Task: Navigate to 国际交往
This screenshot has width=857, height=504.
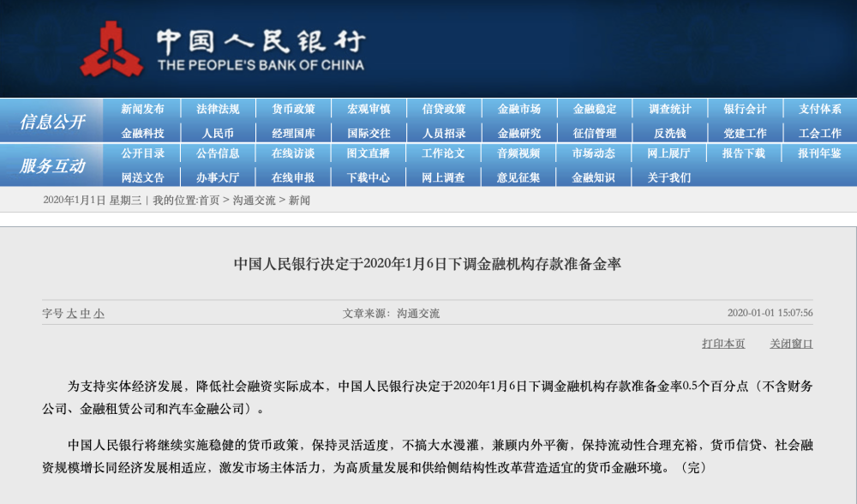Action: point(369,134)
